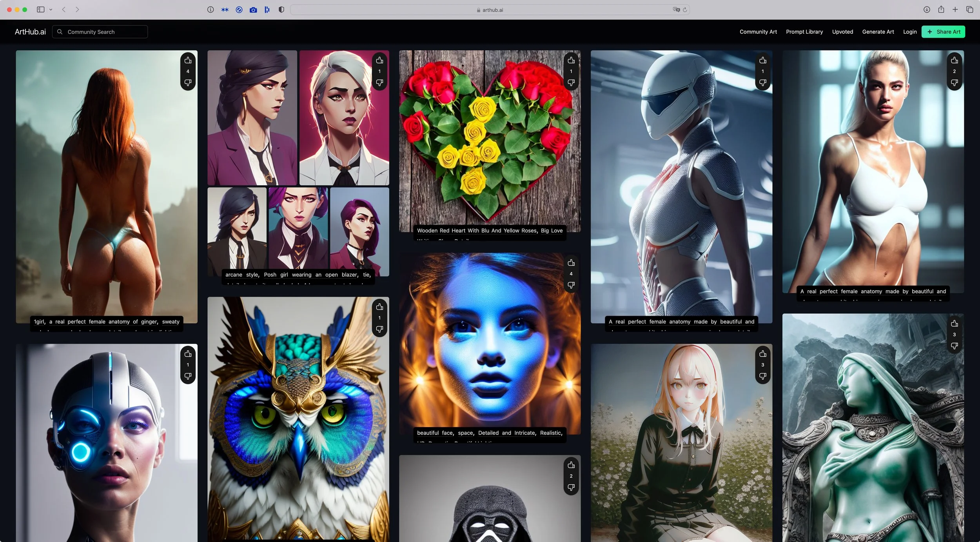Click the green Share Art button
Screen dimensions: 980x542
click(x=943, y=32)
